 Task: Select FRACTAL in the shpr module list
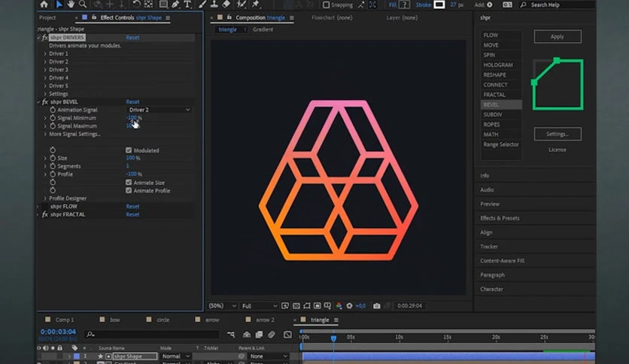point(494,95)
